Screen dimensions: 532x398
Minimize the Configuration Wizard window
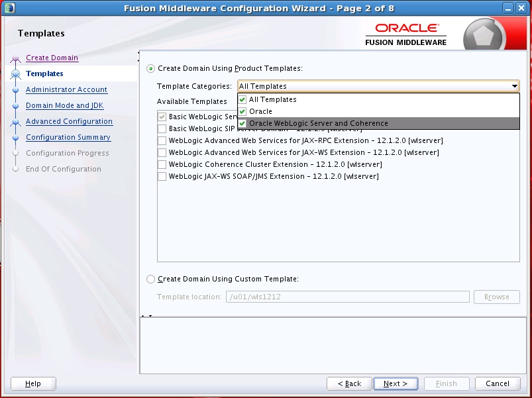coord(508,8)
